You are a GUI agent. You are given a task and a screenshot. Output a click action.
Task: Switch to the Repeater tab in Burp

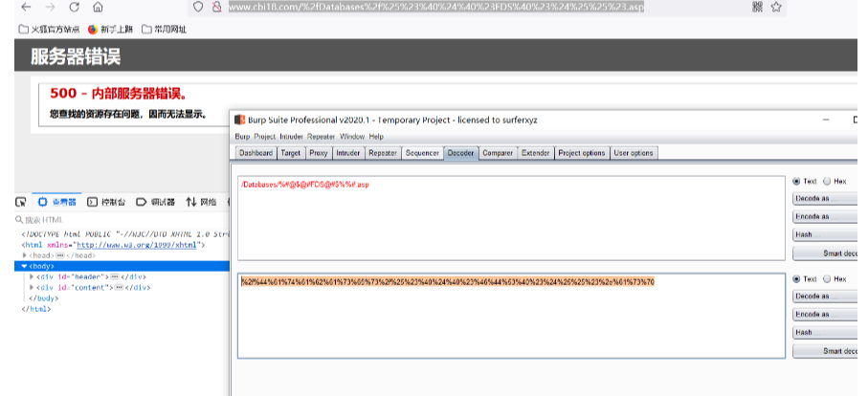(382, 153)
